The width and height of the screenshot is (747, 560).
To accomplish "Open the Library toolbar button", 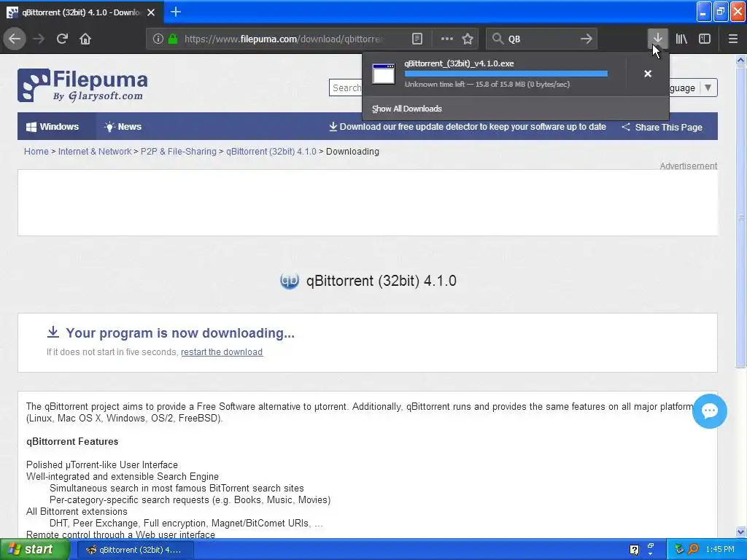I will [x=681, y=39].
